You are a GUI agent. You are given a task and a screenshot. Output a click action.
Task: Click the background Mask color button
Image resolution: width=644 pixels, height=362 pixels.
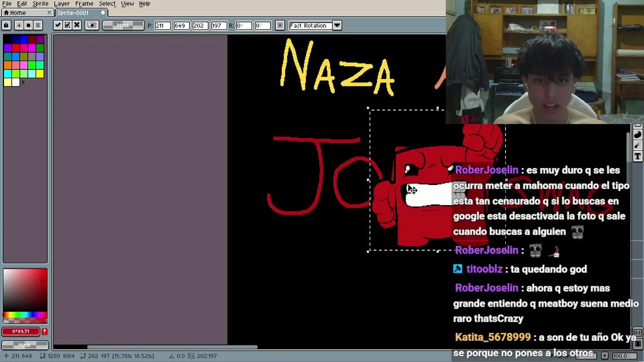[x=25, y=345]
